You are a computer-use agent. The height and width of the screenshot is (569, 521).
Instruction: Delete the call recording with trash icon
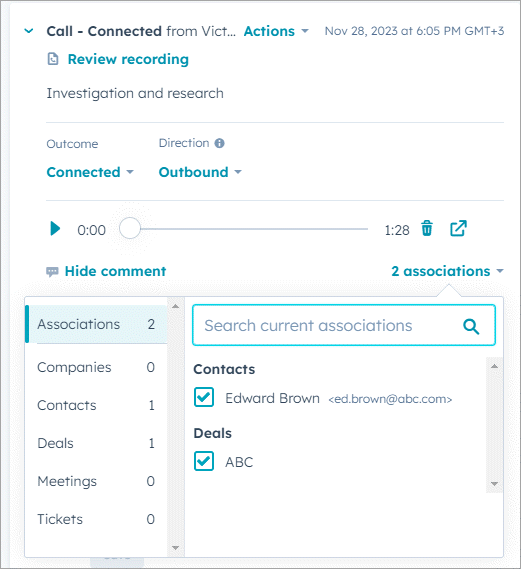click(427, 228)
